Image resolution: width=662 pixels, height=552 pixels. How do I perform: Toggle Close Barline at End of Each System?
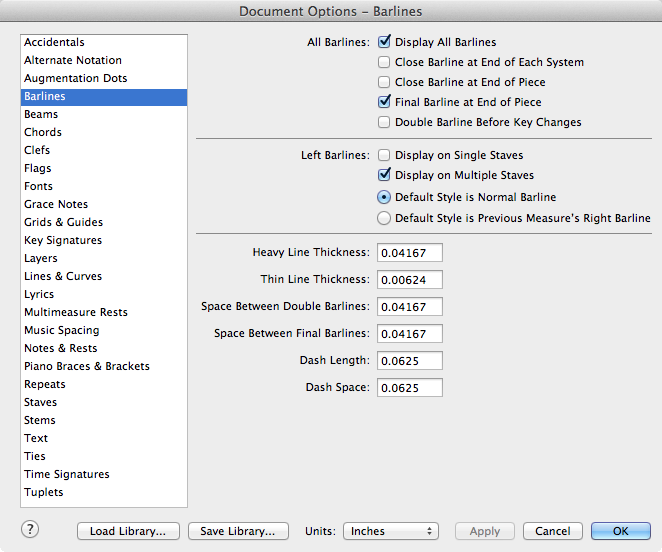[x=384, y=62]
